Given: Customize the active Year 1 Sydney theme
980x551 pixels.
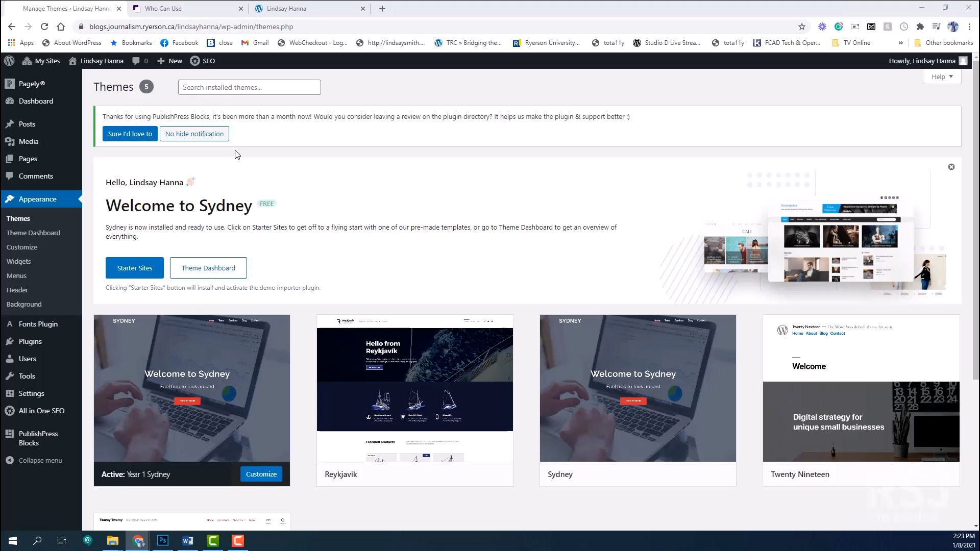Looking at the screenshot, I should 261,474.
